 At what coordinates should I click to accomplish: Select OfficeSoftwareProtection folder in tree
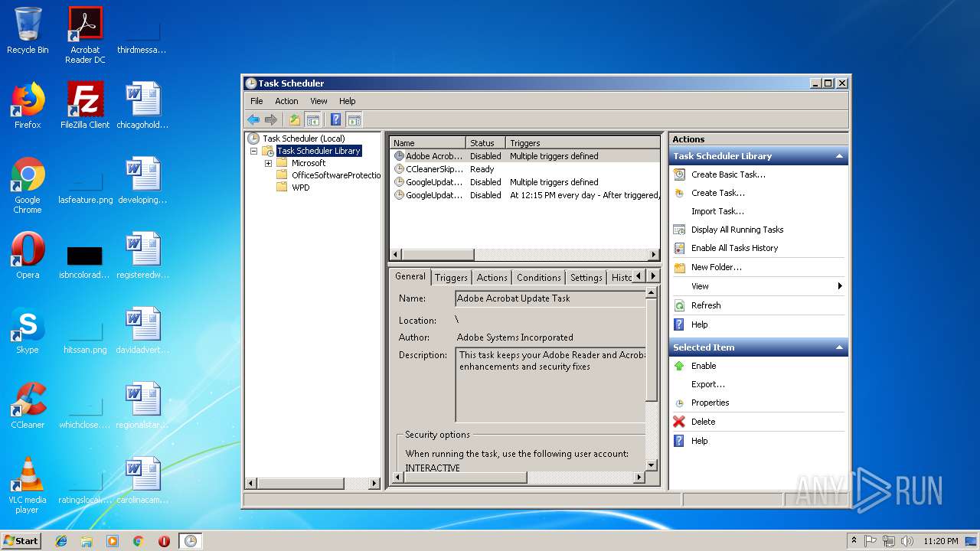336,175
